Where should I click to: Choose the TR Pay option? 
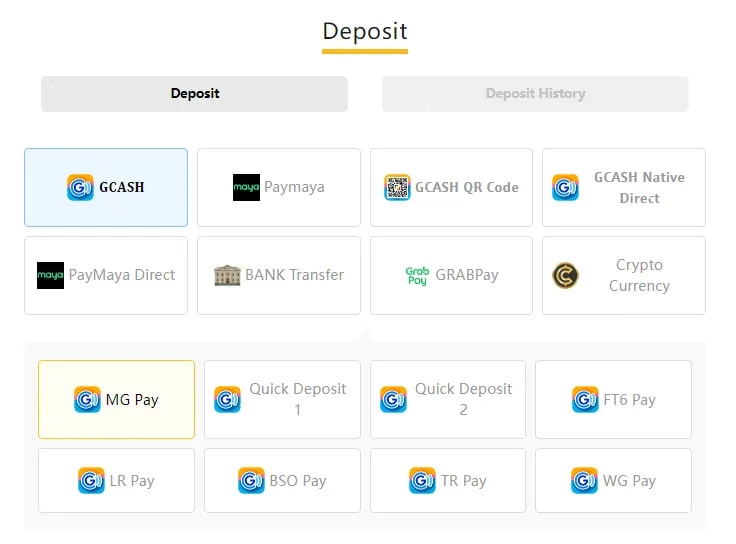tap(448, 481)
